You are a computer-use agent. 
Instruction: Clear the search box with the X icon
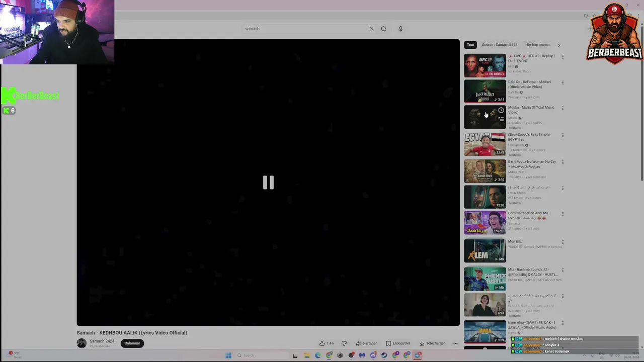click(x=371, y=29)
